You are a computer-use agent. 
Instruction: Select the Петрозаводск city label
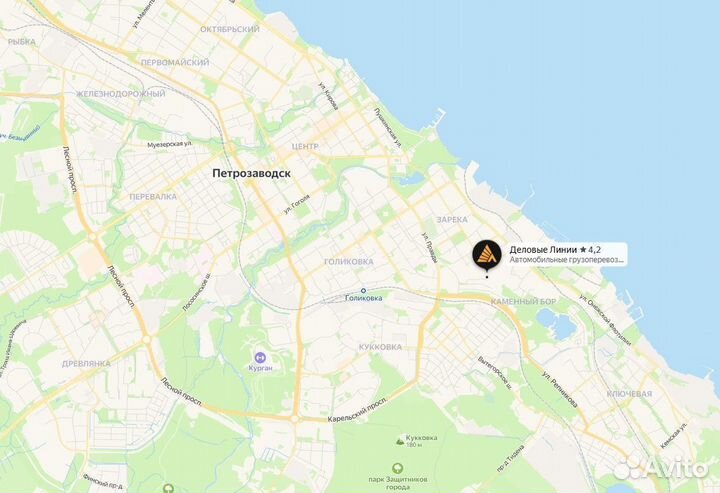coord(251,174)
